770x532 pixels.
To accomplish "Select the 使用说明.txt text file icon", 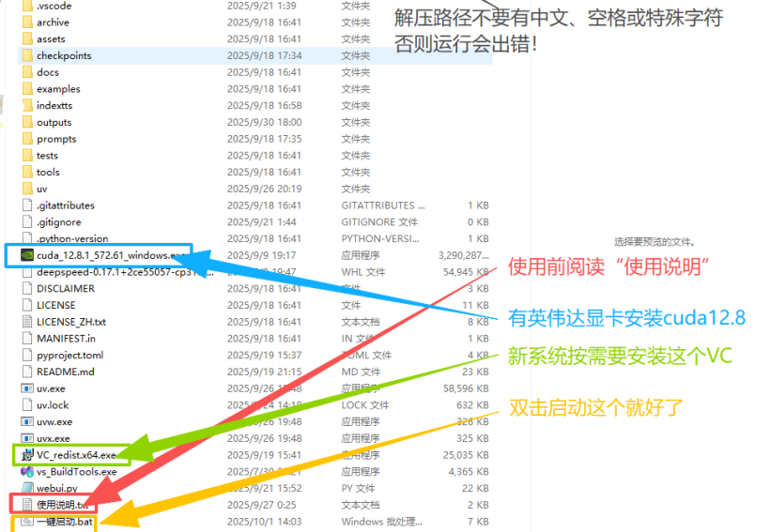I will click(26, 505).
